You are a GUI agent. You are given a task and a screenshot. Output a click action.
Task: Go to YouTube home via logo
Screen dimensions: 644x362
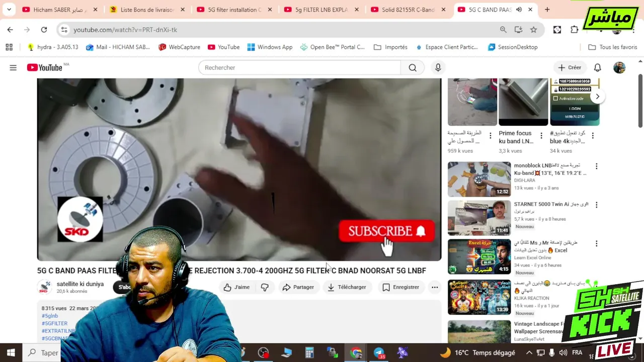(x=45, y=67)
